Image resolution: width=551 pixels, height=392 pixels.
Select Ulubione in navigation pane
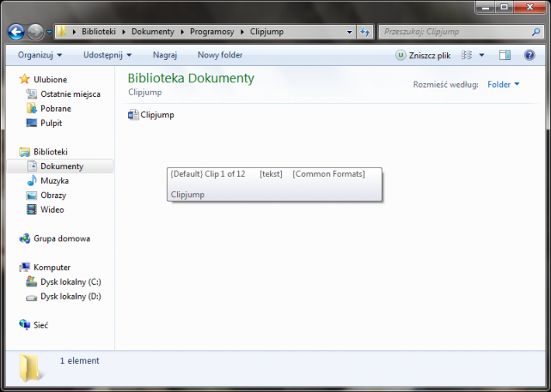pyautogui.click(x=50, y=79)
